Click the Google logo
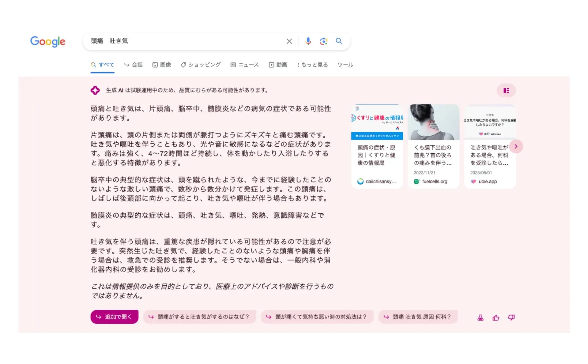This screenshot has height=364, width=588. point(48,41)
